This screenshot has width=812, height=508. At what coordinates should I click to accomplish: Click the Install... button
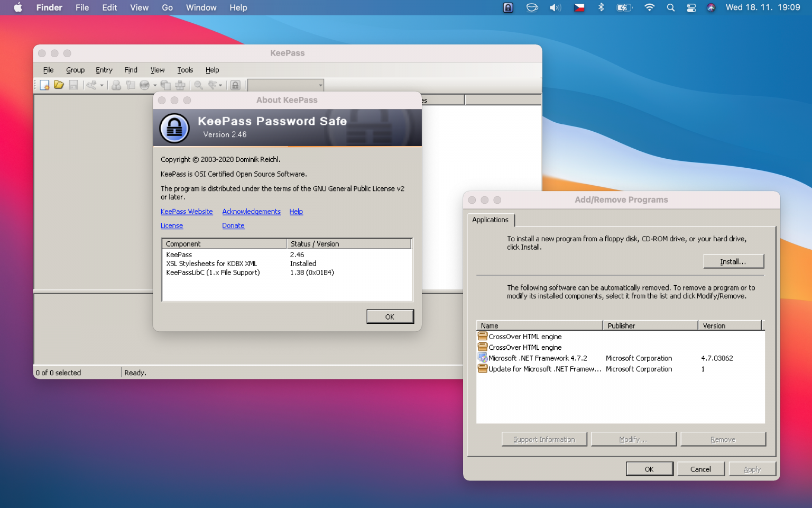733,261
